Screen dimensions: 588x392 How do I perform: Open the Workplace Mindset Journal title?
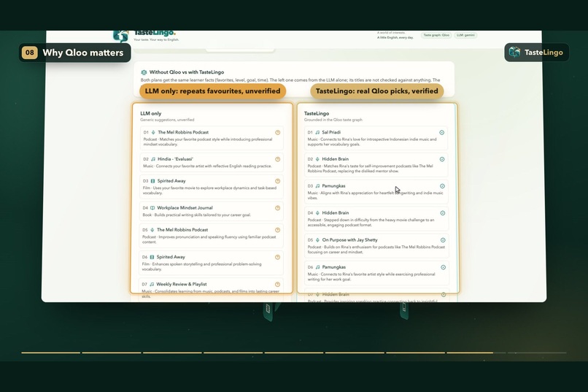185,208
